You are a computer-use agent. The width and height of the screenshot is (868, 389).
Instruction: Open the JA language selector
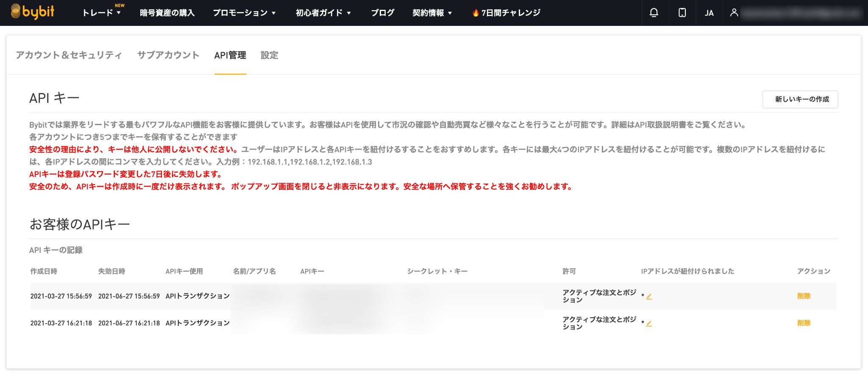click(709, 13)
